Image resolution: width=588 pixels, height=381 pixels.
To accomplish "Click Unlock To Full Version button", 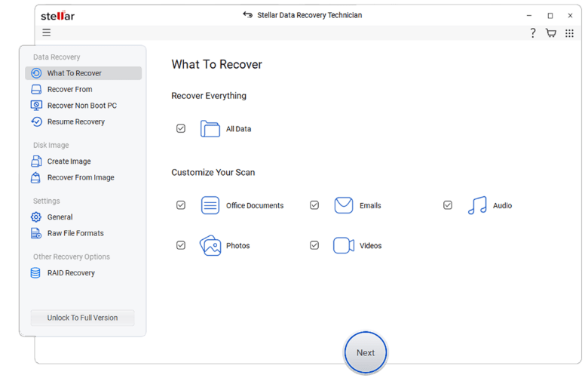I will point(82,318).
